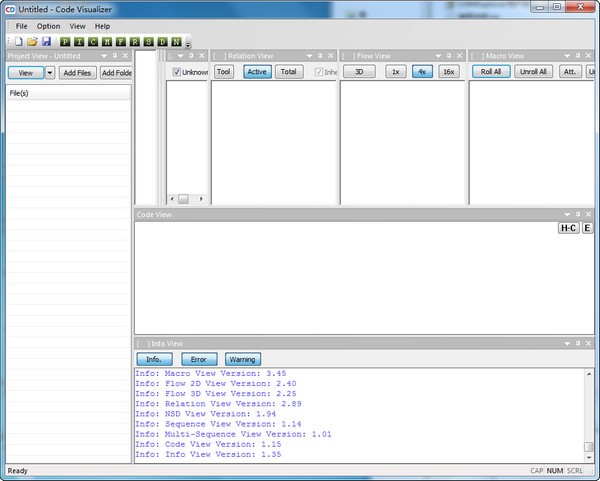Image resolution: width=600 pixels, height=481 pixels.
Task: Click horizontal scrollbar thumb in narrow panel
Action: tap(183, 199)
